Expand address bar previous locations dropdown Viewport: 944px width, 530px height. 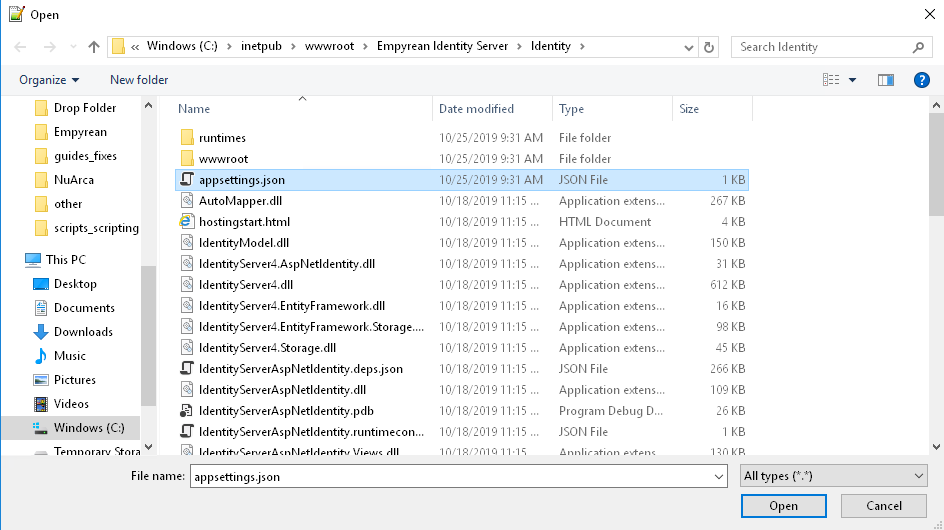(x=689, y=47)
